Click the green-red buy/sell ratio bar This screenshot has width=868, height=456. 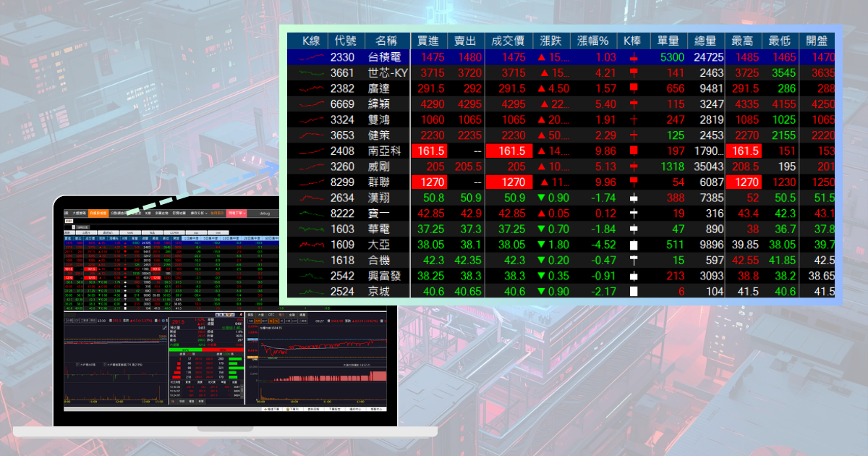[206, 350]
